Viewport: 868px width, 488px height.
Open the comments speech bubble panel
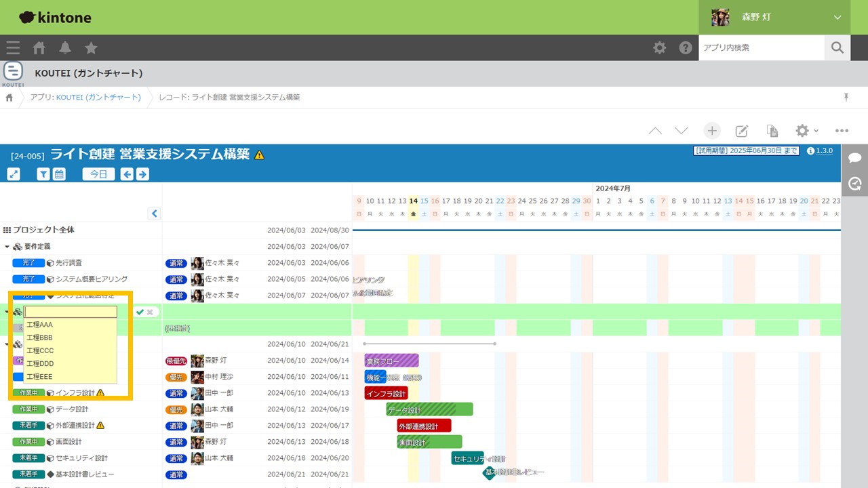click(x=854, y=157)
